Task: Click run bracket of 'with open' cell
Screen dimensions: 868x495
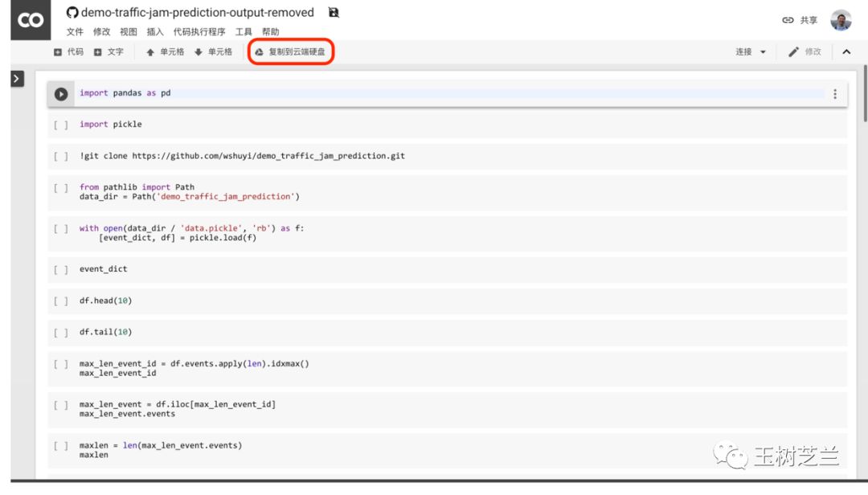Action: coord(61,229)
